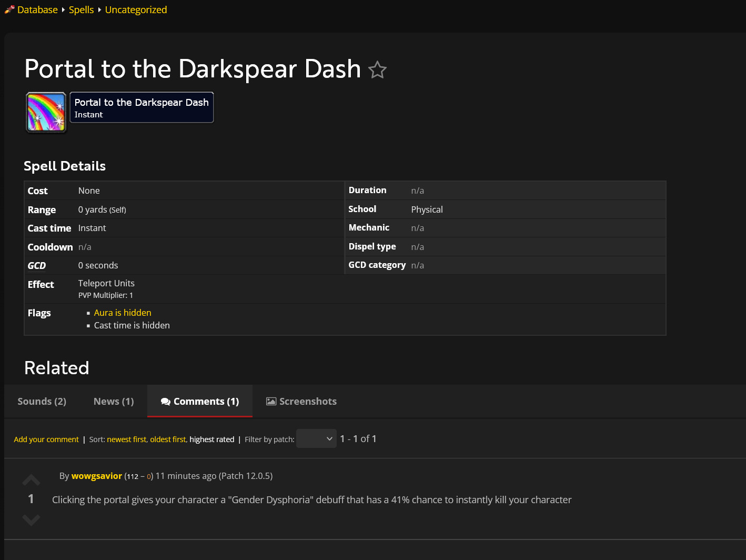Click the Range value 0 yards (Self)
Screen dimensions: 746x560
tap(102, 209)
